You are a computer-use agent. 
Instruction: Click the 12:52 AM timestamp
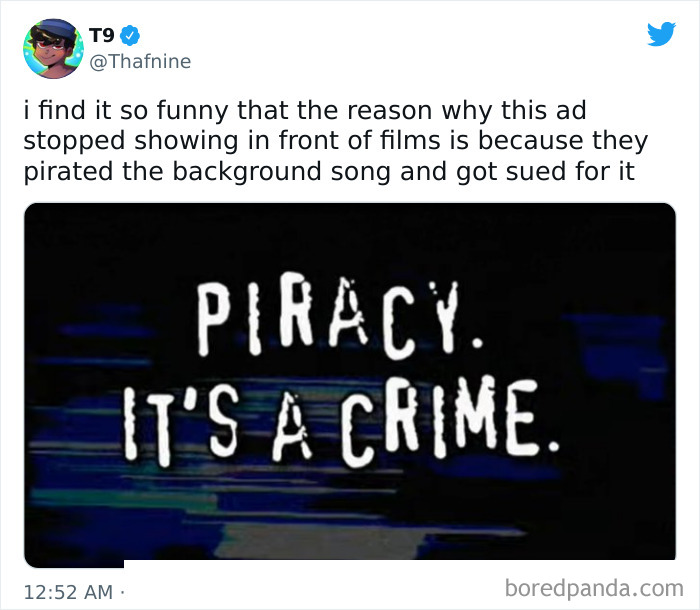pos(68,592)
